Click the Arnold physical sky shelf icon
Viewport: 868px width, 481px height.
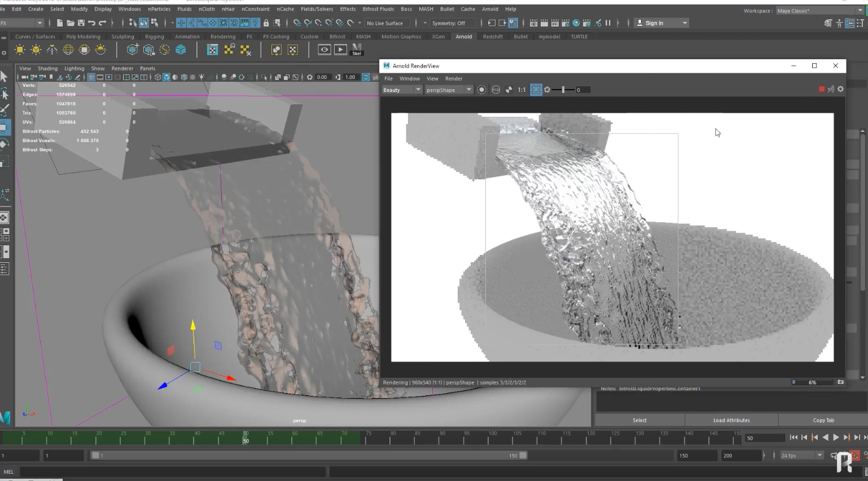[100, 50]
